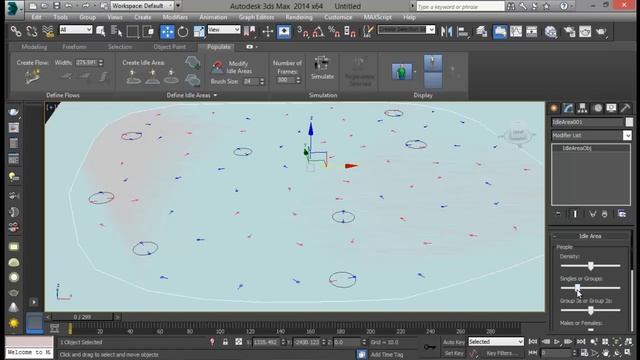This screenshot has width=640, height=360.
Task: Click Go to Start playback button
Action: (533, 342)
